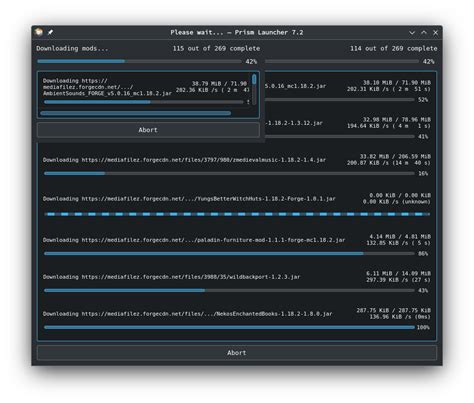The width and height of the screenshot is (474, 403).
Task: Click the '33.82 MiB / 206.59 MiB' size text
Action: click(x=395, y=156)
